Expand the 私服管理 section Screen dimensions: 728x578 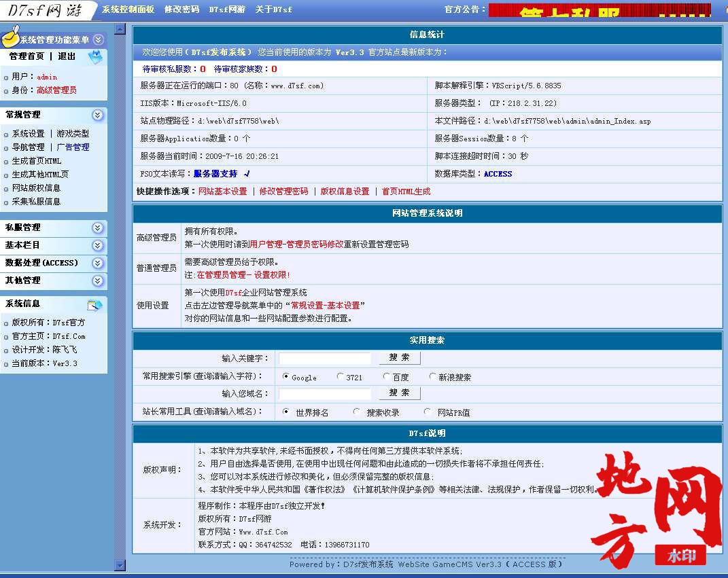point(97,228)
